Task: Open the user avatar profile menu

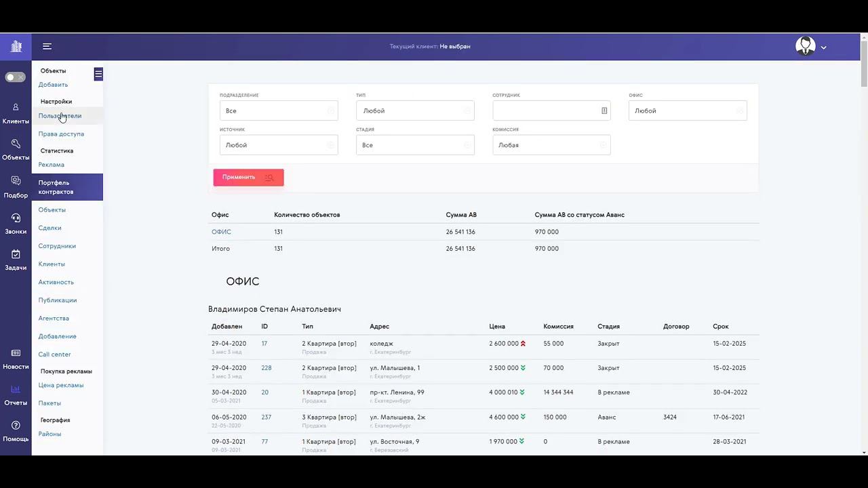Action: 805,46
